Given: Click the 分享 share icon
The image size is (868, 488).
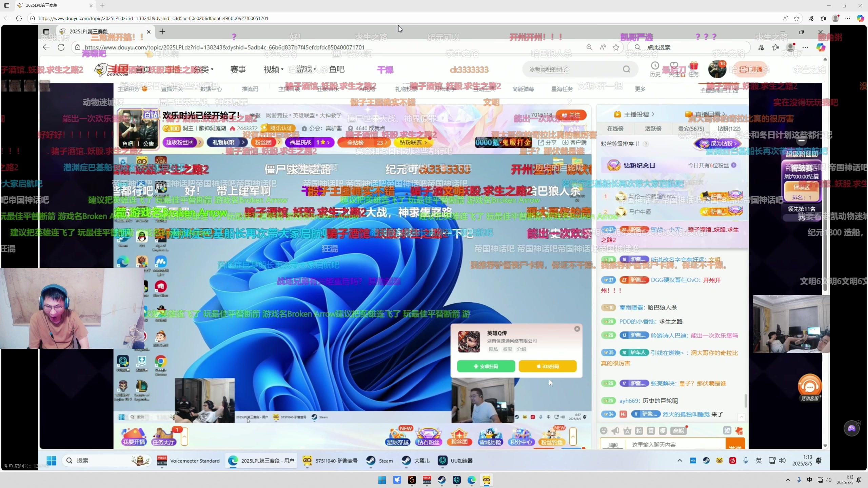Looking at the screenshot, I should coord(547,142).
